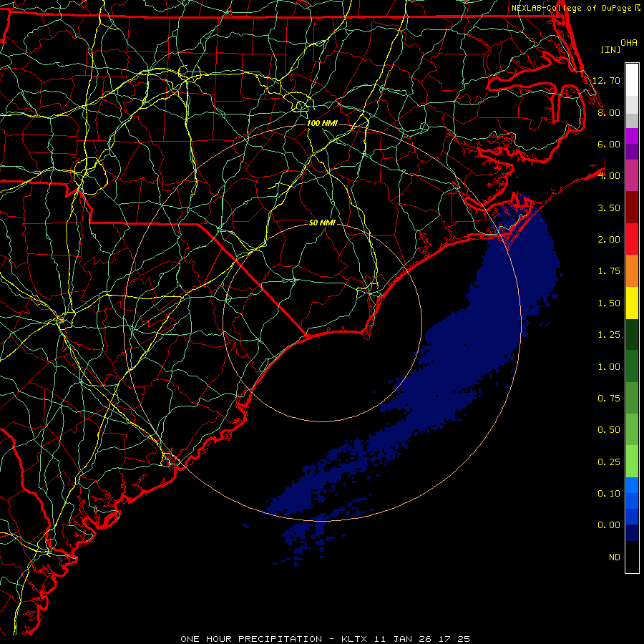Click the 50 NMI range ring label
This screenshot has height=644, width=644.
322,223
